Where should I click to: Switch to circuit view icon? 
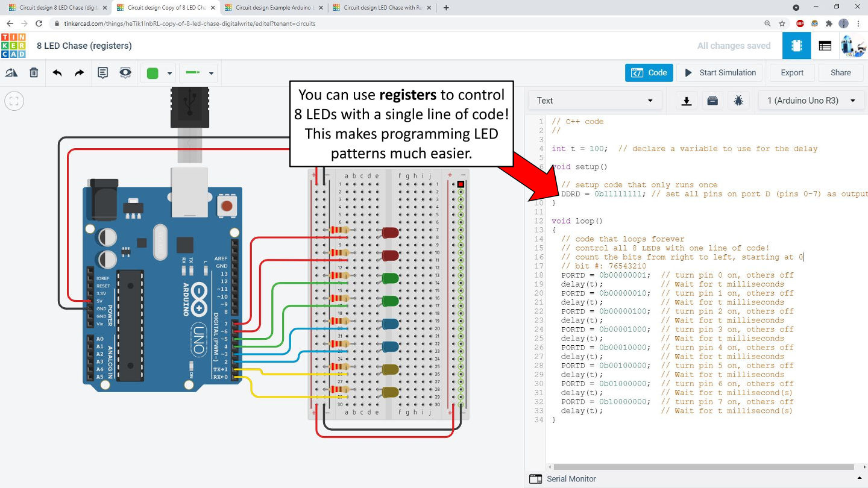click(797, 46)
